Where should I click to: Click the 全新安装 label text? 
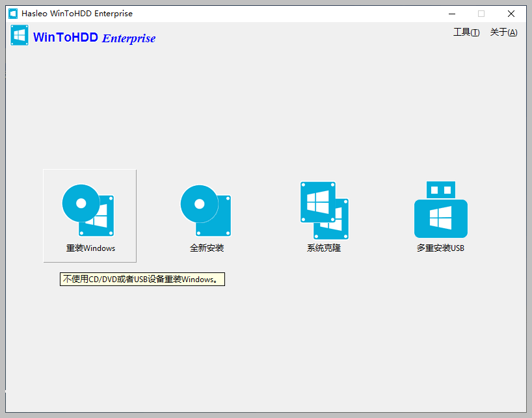point(207,248)
